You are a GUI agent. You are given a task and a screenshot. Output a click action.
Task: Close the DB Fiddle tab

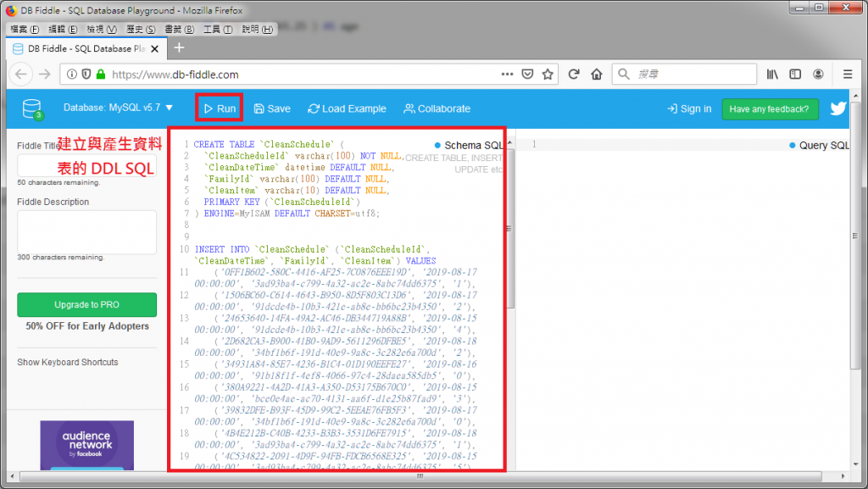pyautogui.click(x=155, y=48)
